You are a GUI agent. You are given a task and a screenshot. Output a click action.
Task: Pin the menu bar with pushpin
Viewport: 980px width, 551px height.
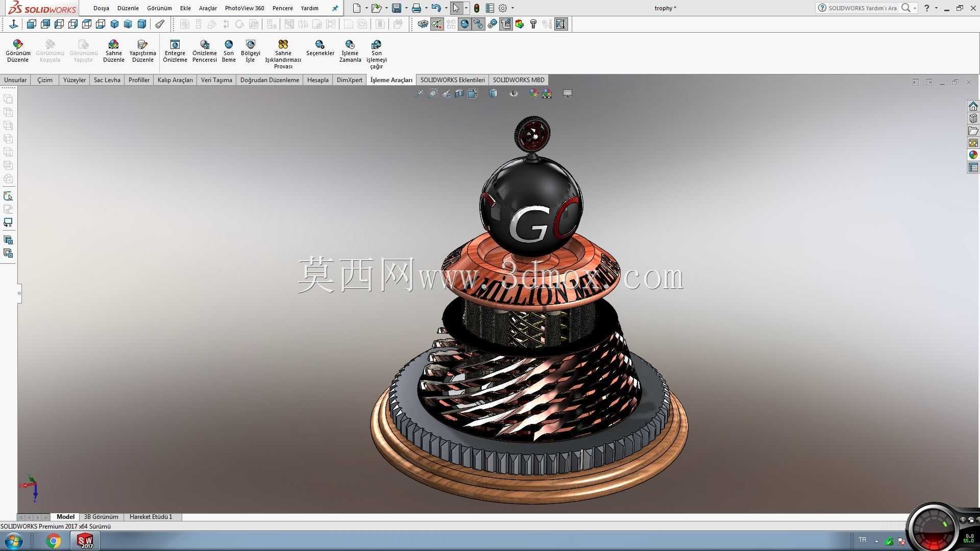(335, 8)
